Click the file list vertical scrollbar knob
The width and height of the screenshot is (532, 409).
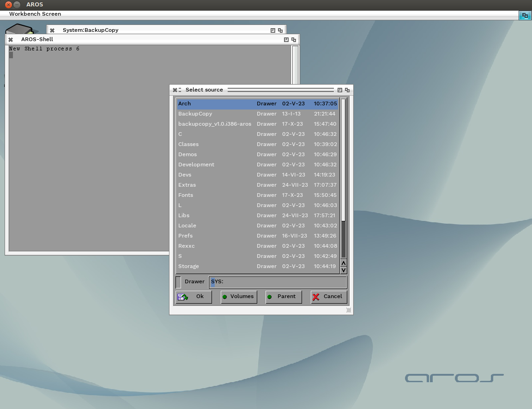pyautogui.click(x=344, y=239)
